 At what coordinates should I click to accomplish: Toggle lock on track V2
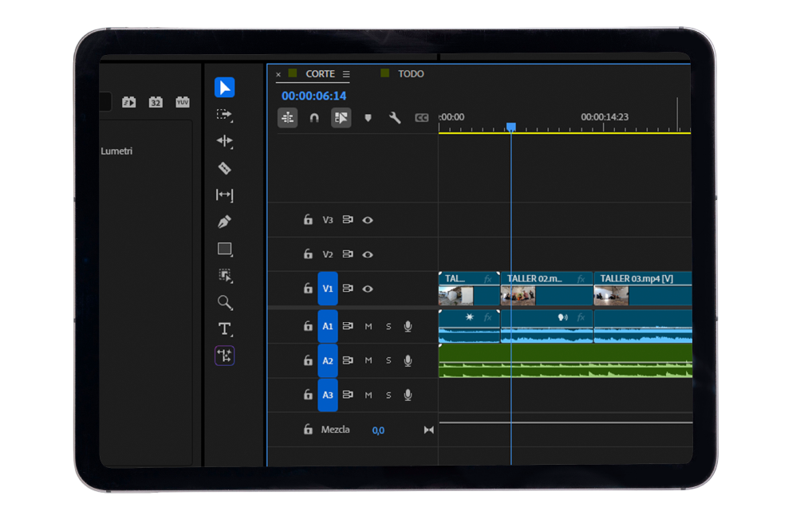pos(308,254)
